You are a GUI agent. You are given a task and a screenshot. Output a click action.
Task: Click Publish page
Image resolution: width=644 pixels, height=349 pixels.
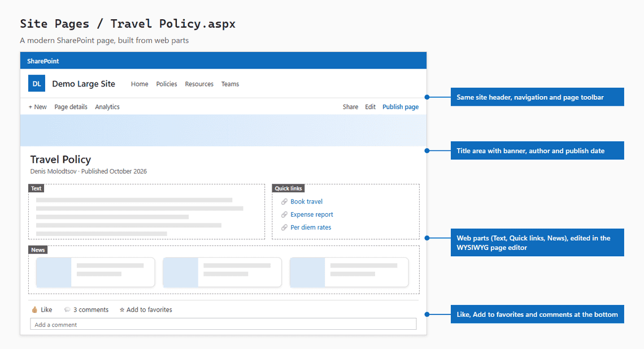click(x=401, y=107)
